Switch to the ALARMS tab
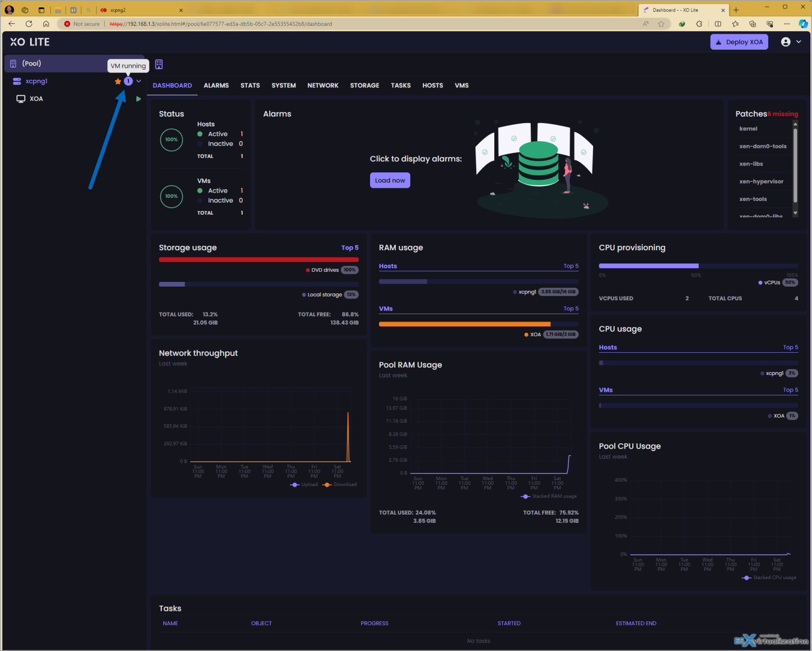The width and height of the screenshot is (812, 651). (216, 86)
